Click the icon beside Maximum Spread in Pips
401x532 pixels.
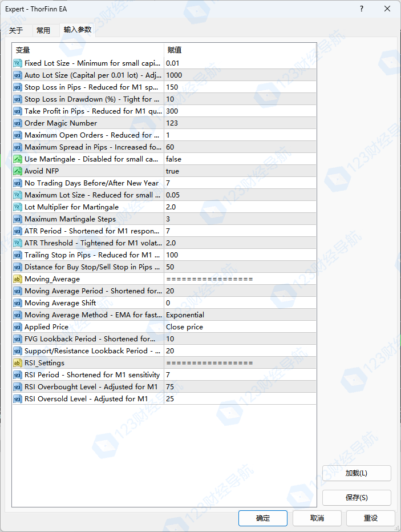point(18,147)
